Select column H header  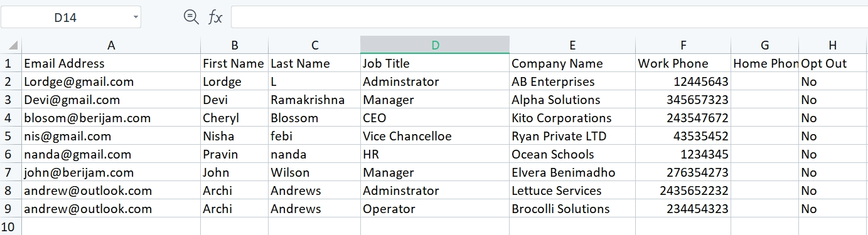click(832, 45)
